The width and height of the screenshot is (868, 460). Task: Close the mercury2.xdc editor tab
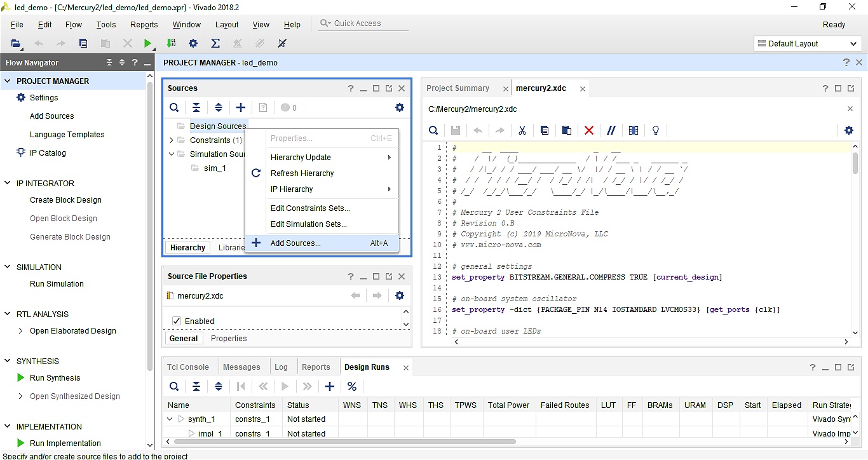(x=583, y=89)
